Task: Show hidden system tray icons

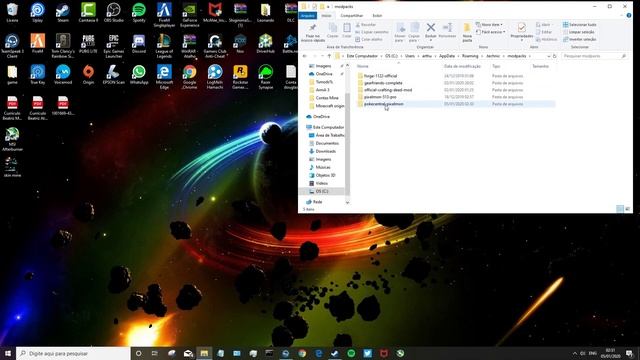Action: [575, 353]
